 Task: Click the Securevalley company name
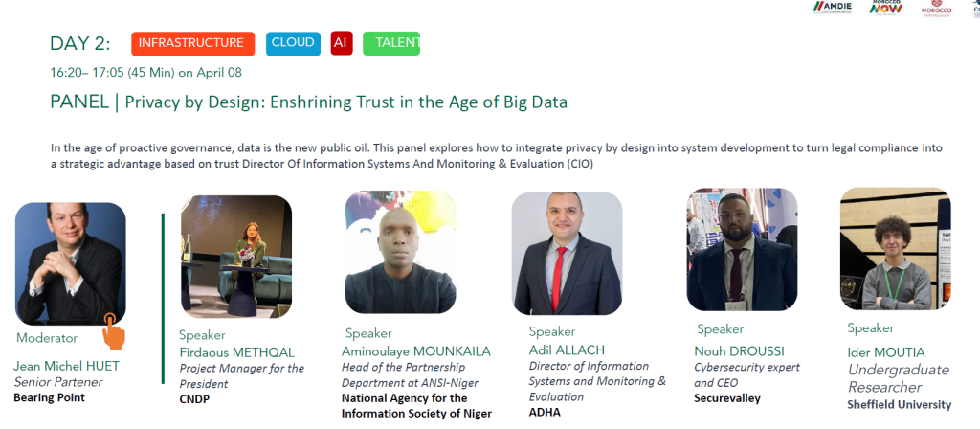click(727, 398)
